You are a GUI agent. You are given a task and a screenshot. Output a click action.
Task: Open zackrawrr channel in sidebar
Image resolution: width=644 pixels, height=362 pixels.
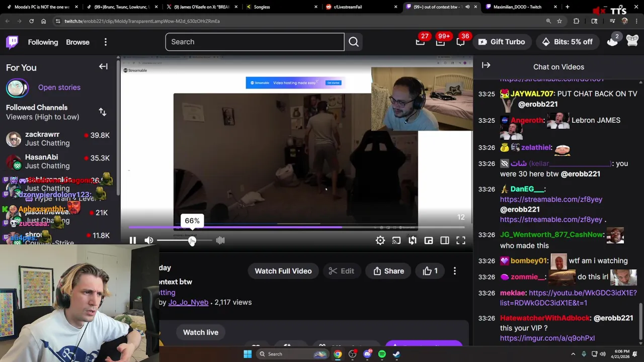pos(59,139)
